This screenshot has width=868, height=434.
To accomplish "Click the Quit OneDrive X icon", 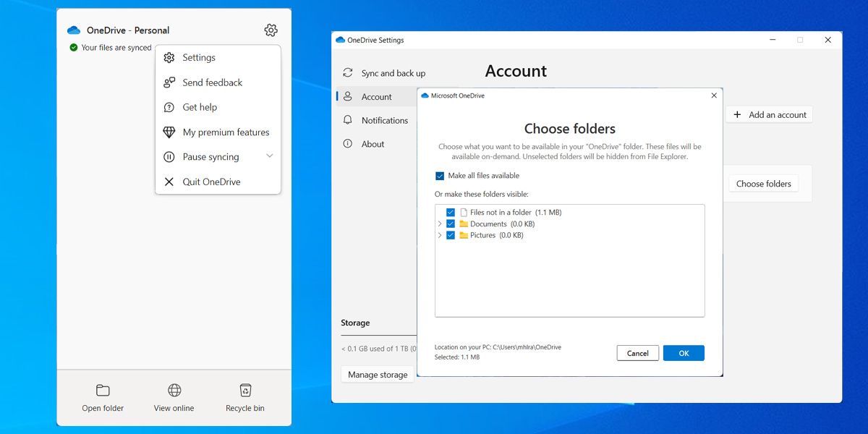I will (169, 182).
